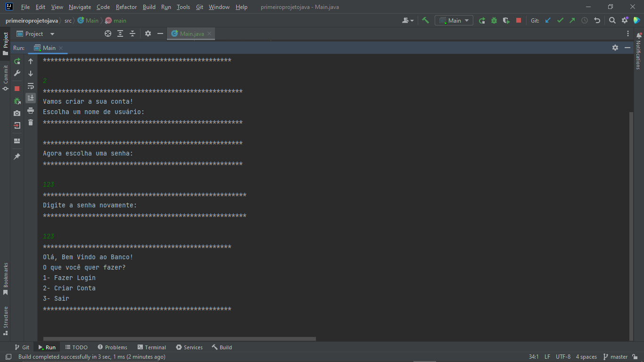
Task: Click the dump threads camera icon
Action: tap(17, 113)
